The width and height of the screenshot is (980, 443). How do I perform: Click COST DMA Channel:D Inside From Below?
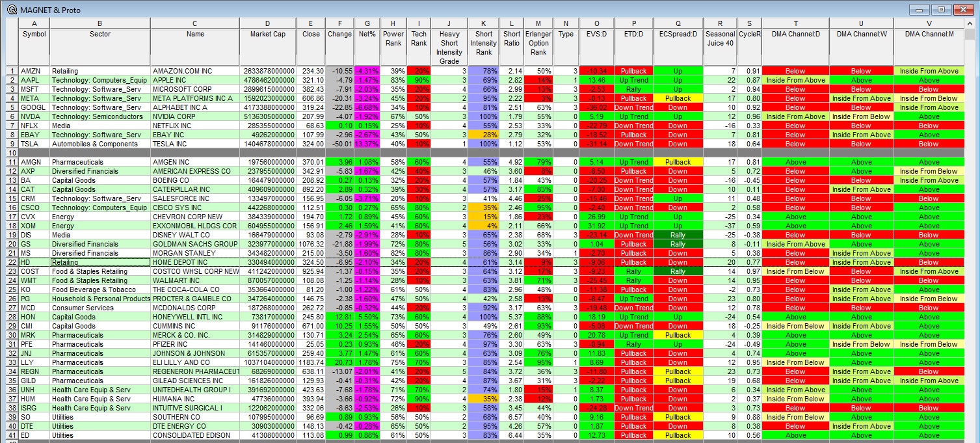click(795, 271)
